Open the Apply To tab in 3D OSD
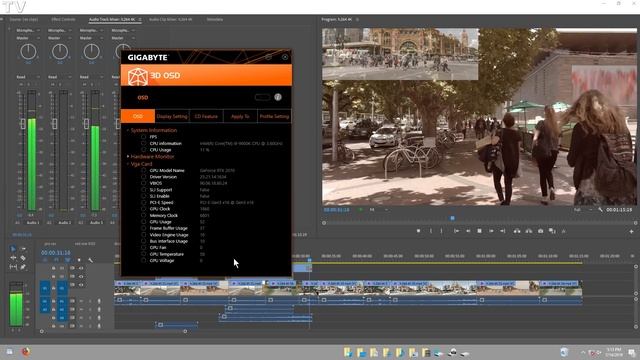This screenshot has height=360, width=640. pos(240,116)
